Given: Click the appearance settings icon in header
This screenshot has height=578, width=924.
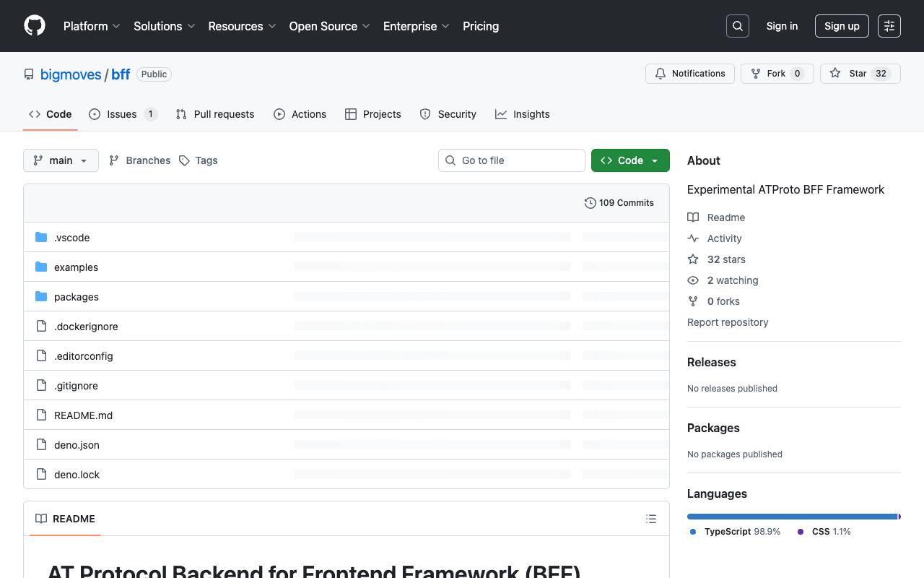Looking at the screenshot, I should coord(889,26).
